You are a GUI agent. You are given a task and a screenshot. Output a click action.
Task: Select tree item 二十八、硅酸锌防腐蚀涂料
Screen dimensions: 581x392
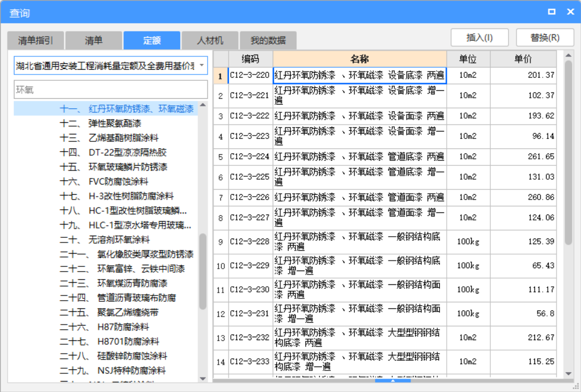pos(113,356)
